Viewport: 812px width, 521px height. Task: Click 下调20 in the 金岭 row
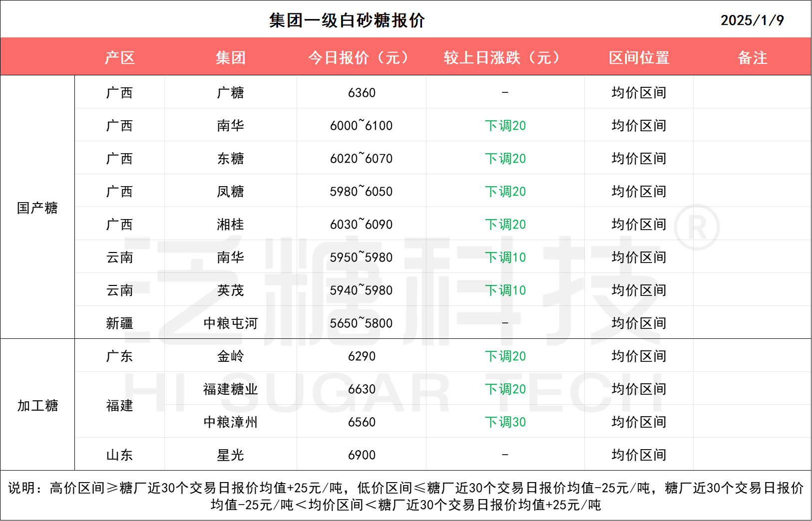[x=505, y=356]
